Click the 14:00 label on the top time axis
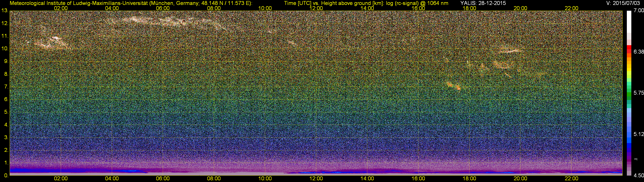Image resolution: width=644 pixels, height=182 pixels. coord(367,8)
